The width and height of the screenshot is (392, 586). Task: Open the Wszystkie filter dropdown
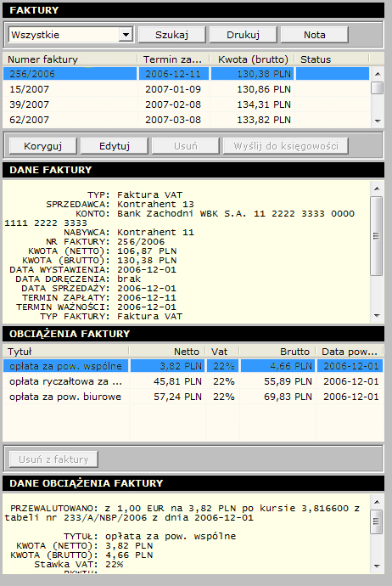tap(71, 35)
